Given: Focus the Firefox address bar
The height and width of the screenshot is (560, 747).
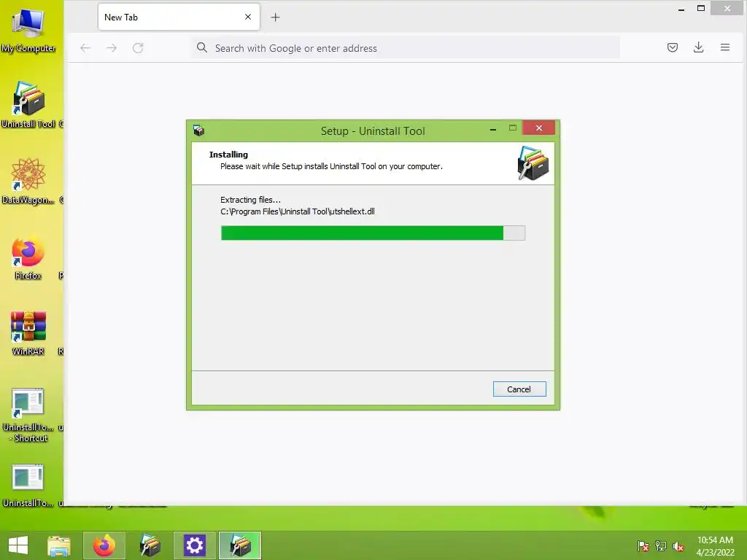Looking at the screenshot, I should [x=406, y=47].
